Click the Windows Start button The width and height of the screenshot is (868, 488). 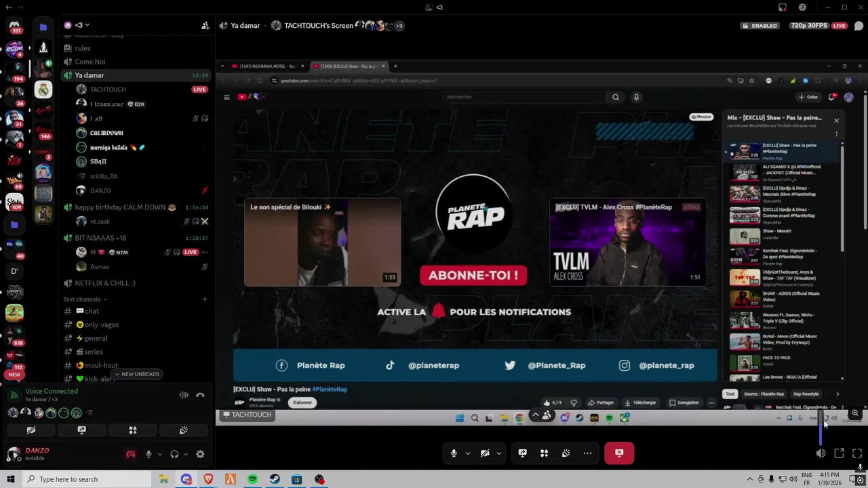[10, 479]
